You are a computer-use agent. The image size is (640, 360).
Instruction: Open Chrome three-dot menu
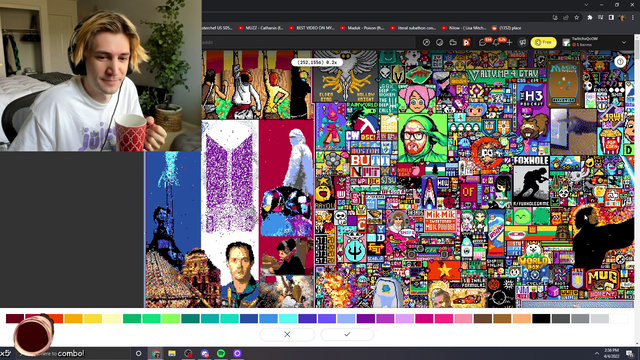pyautogui.click(x=633, y=18)
